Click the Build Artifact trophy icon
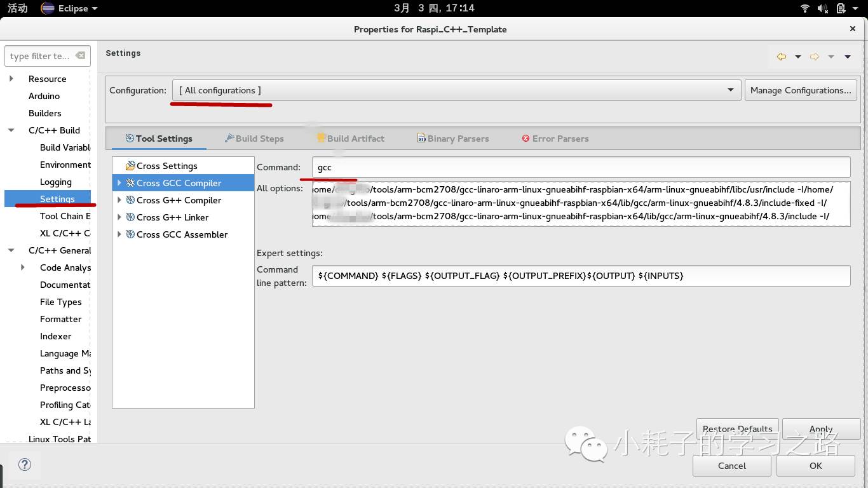Image resolution: width=868 pixels, height=488 pixels. pyautogui.click(x=322, y=138)
